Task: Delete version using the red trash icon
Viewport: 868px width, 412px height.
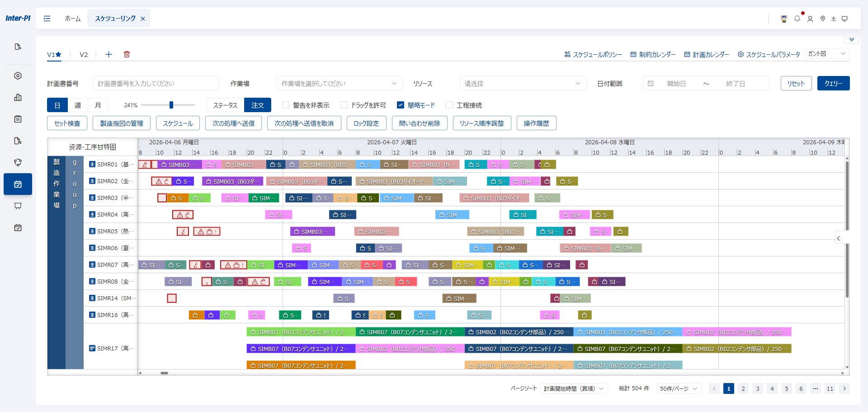Action: pos(127,54)
